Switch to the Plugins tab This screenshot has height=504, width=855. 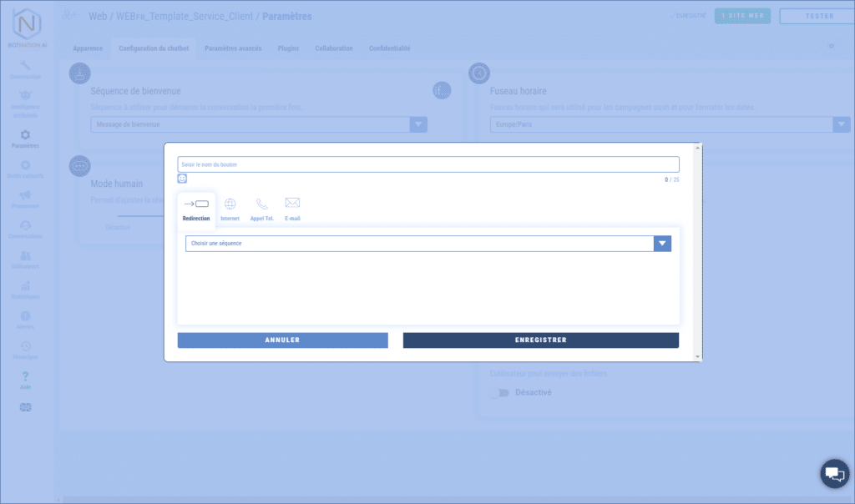(288, 48)
